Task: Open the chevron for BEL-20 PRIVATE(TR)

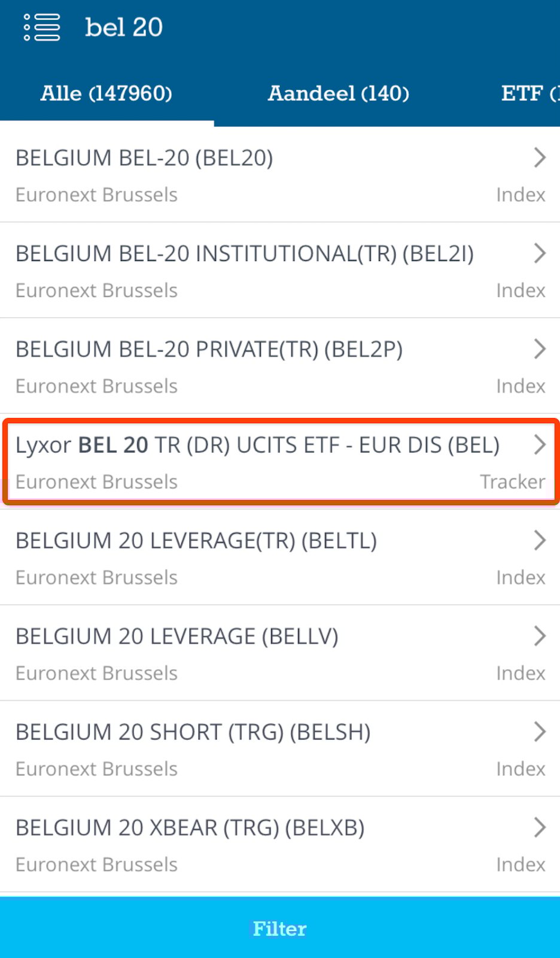Action: [x=540, y=349]
